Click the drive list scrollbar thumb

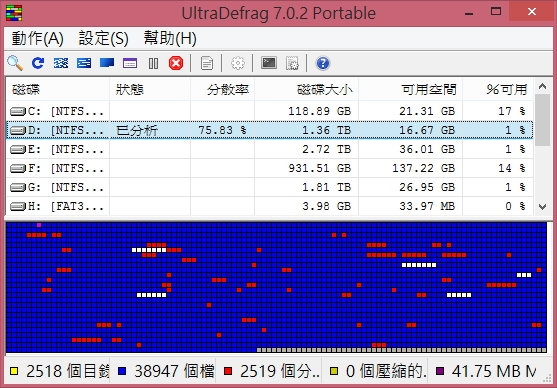pyautogui.click(x=542, y=120)
